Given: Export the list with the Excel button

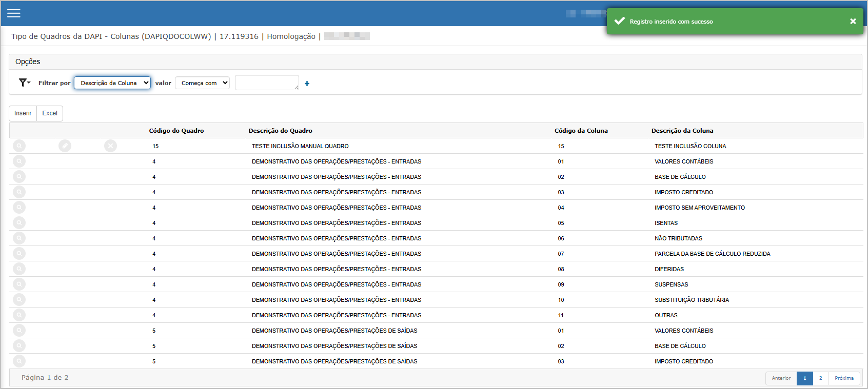Looking at the screenshot, I should coord(50,113).
